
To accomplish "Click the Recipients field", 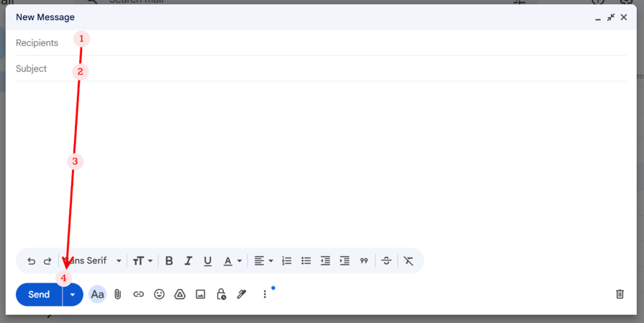I will coord(321,42).
